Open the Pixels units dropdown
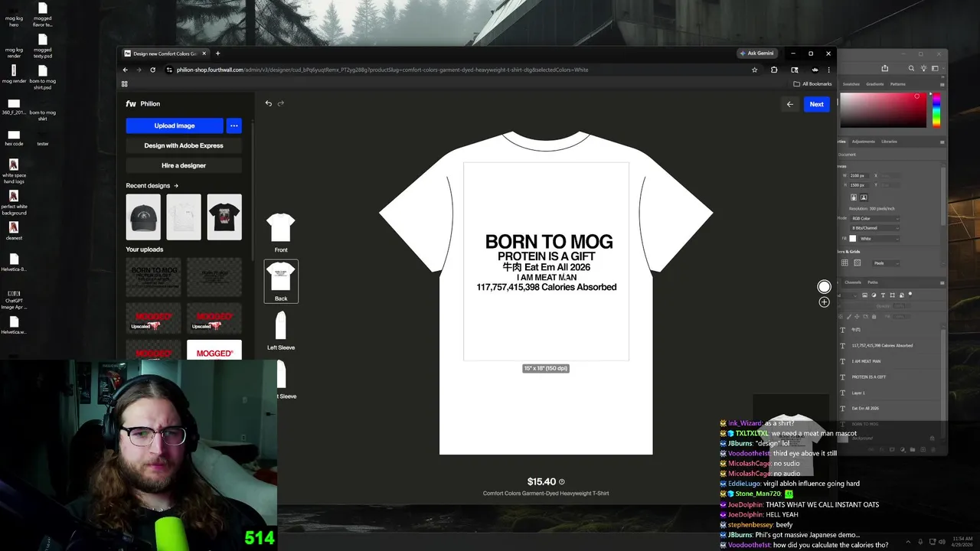The height and width of the screenshot is (551, 980). click(x=887, y=262)
